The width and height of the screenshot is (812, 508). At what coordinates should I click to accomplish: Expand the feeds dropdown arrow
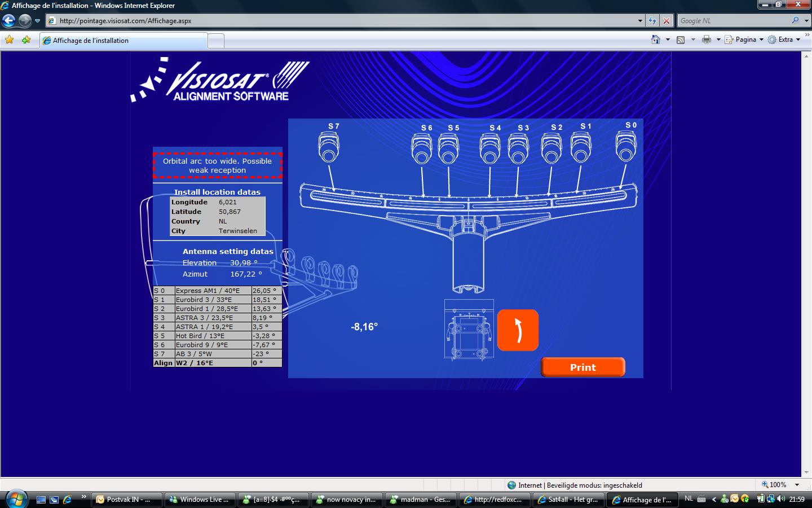[693, 40]
